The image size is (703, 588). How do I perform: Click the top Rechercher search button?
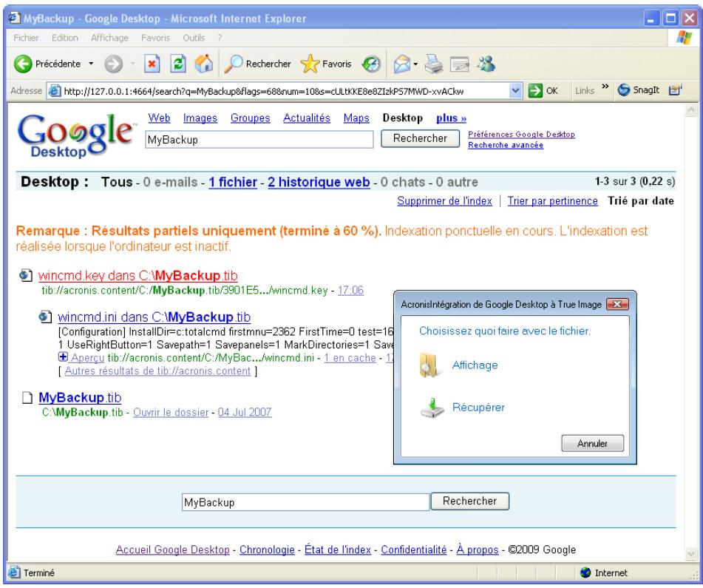coord(420,138)
